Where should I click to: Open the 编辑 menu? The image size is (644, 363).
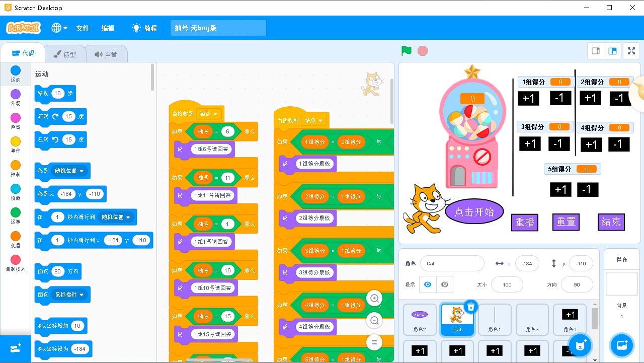point(108,28)
